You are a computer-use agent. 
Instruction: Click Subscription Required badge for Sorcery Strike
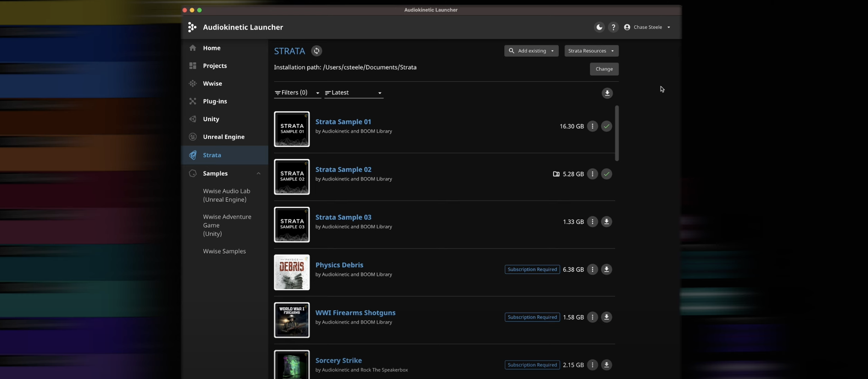click(x=532, y=365)
